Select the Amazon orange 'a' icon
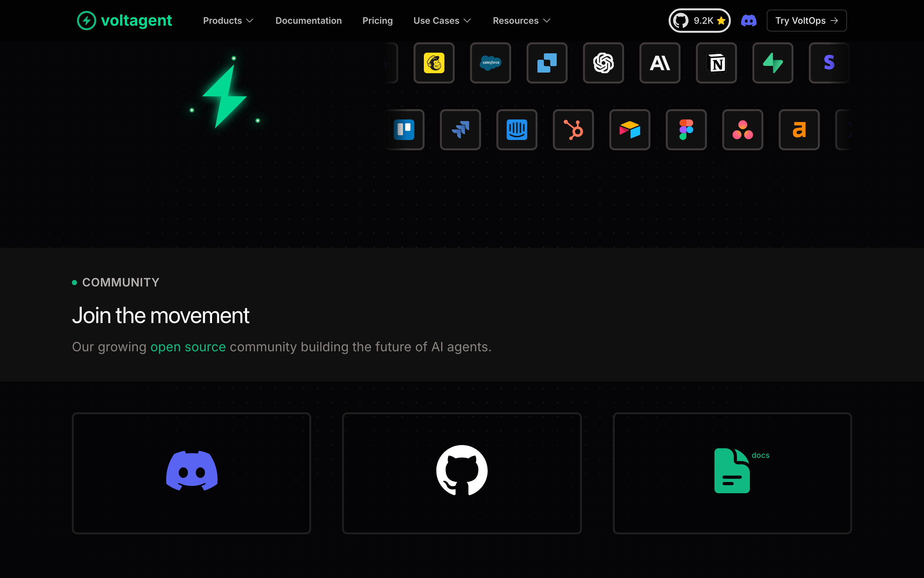Screen dimensions: 924x578 (799, 130)
